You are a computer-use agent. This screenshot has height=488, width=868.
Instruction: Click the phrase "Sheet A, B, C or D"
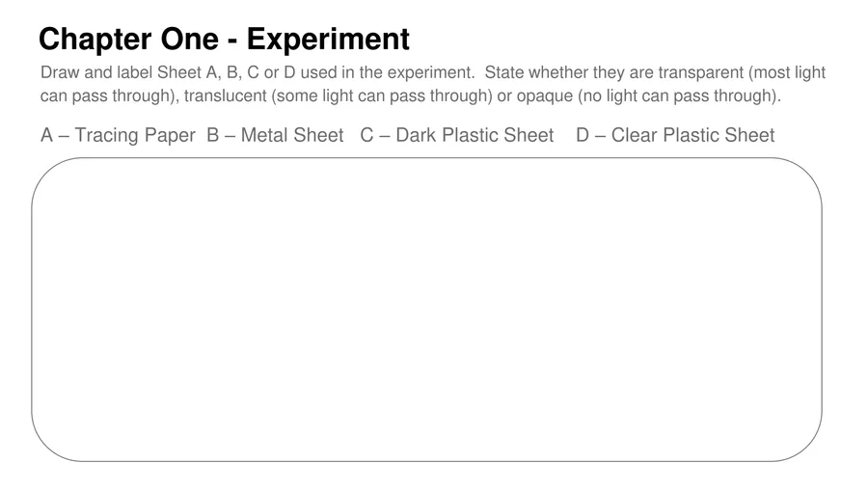pyautogui.click(x=226, y=72)
